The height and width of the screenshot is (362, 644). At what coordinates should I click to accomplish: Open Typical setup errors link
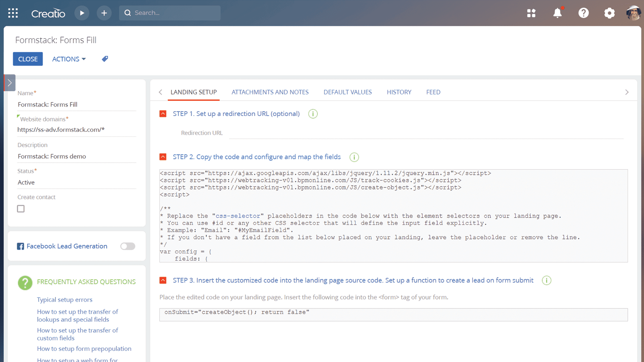click(x=64, y=300)
